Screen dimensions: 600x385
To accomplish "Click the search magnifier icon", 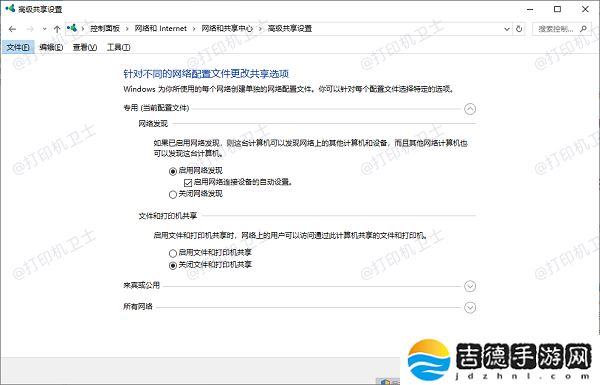I will [x=584, y=29].
